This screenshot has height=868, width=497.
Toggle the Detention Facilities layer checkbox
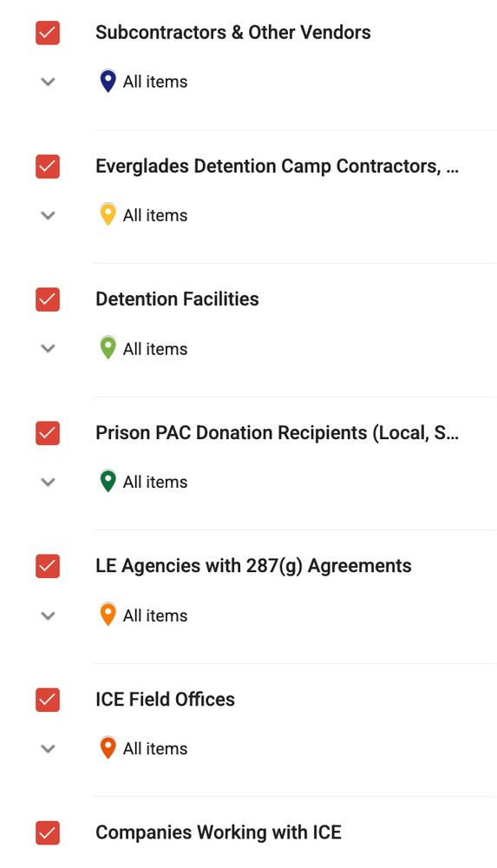click(48, 299)
